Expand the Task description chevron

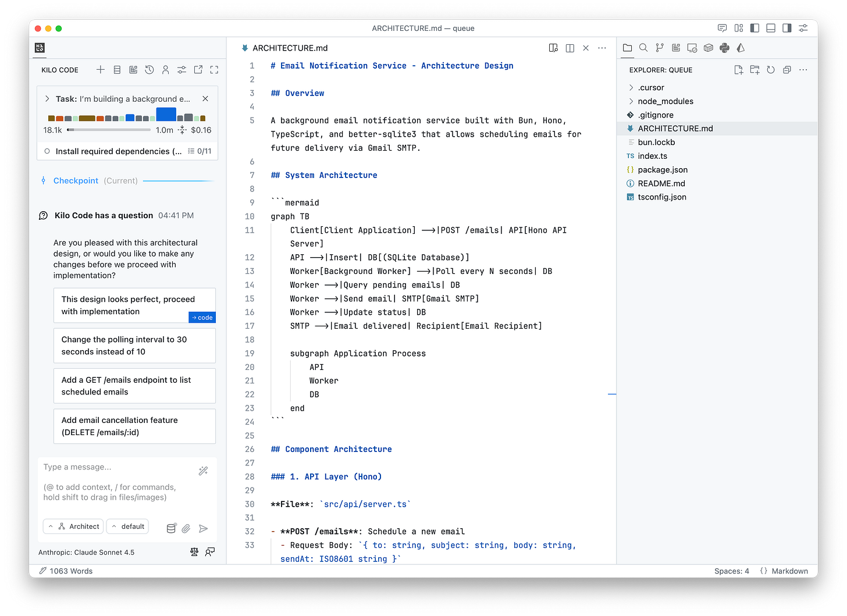[x=47, y=99]
